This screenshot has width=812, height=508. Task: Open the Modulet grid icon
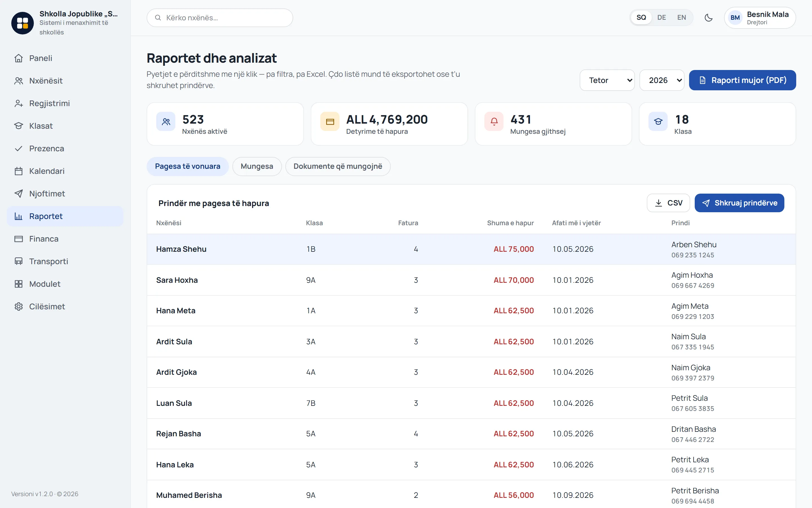click(19, 284)
